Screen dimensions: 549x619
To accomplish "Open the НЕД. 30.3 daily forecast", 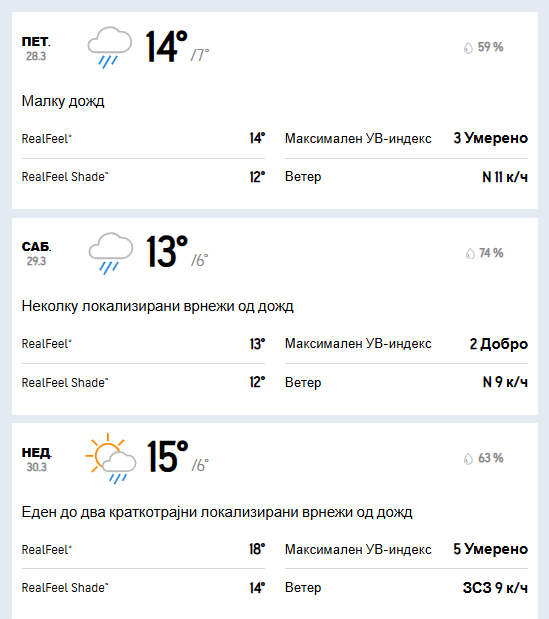I will [x=275, y=521].
